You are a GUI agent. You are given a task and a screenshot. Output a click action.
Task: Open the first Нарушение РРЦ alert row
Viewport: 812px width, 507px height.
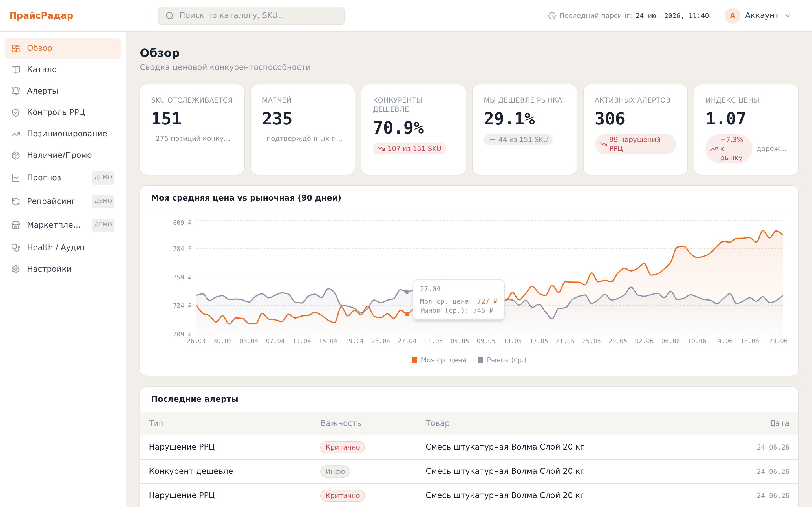[469, 447]
